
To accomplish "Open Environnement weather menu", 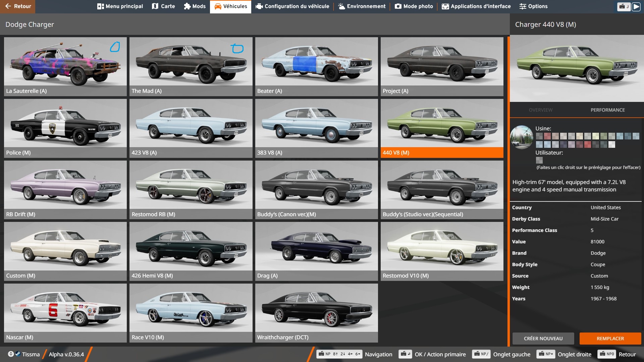I will point(362,6).
